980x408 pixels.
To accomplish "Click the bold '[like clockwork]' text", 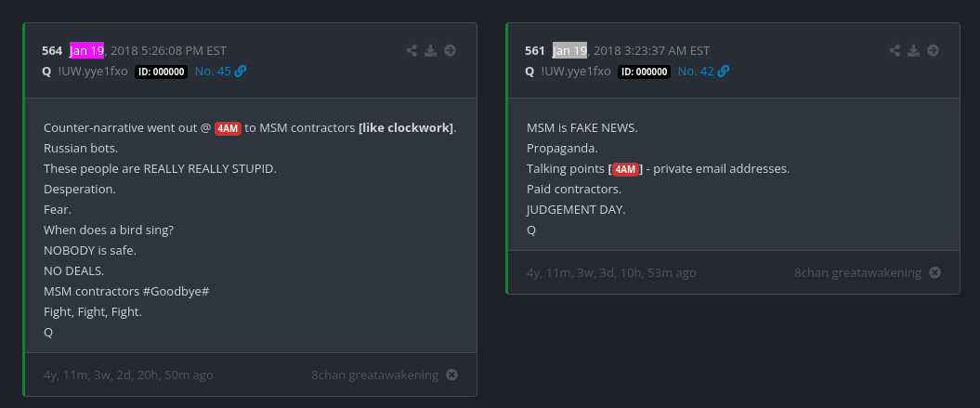I will tap(406, 128).
